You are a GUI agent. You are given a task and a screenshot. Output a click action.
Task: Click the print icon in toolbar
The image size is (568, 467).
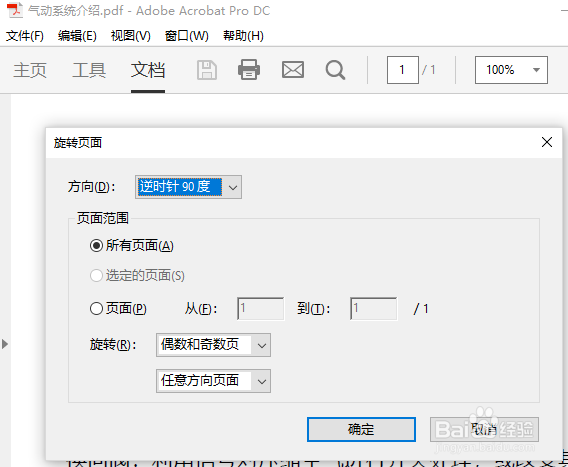(249, 70)
